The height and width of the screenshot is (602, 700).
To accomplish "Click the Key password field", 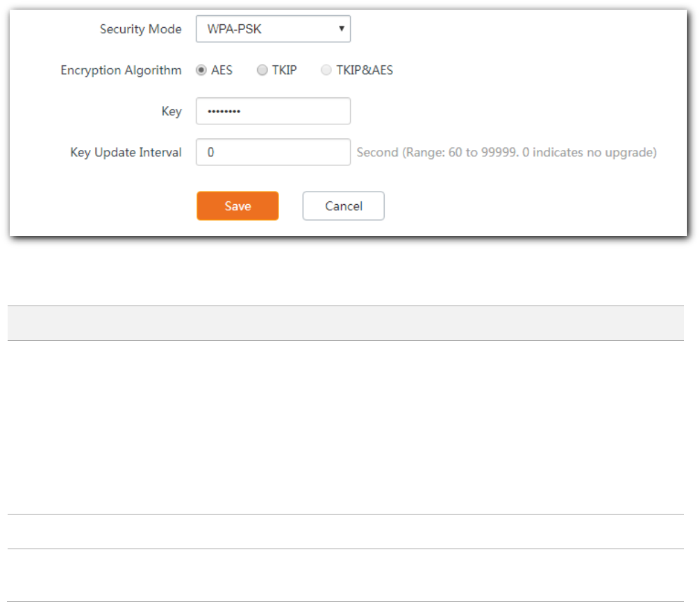I will [273, 111].
